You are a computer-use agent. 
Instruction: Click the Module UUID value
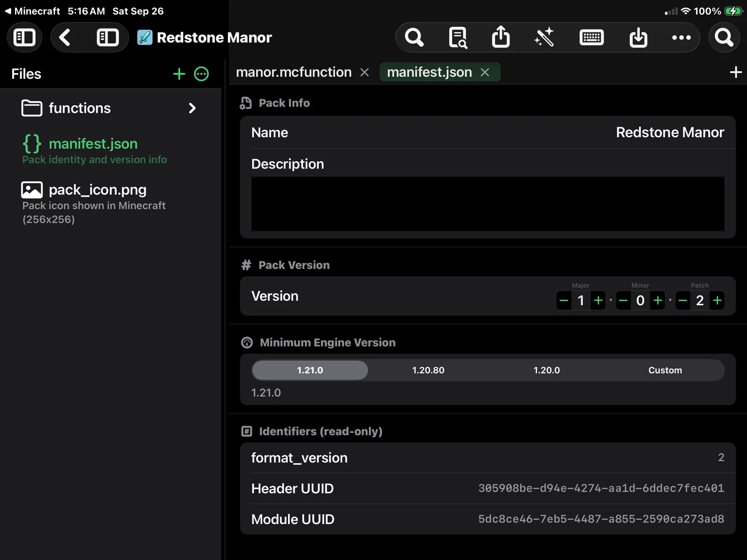click(601, 519)
